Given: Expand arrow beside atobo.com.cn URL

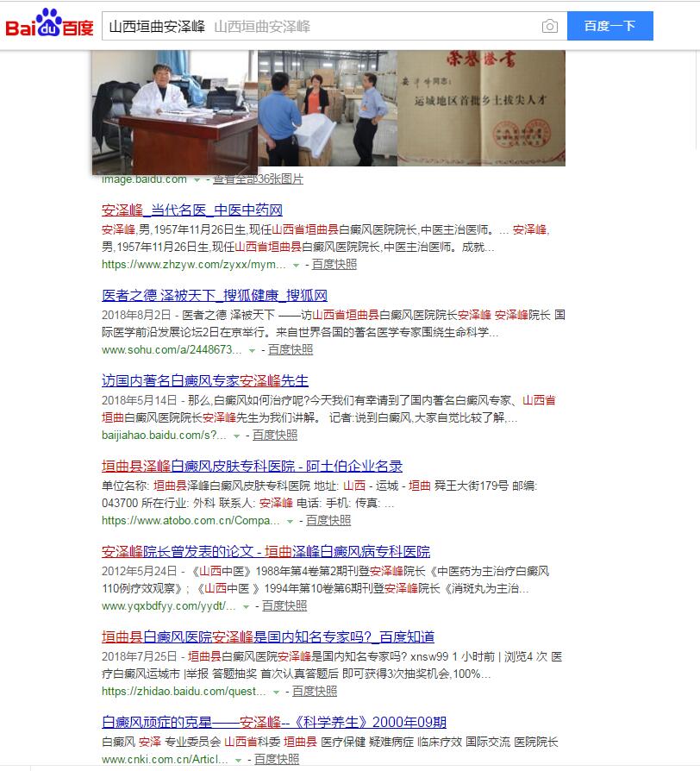Looking at the screenshot, I should pyautogui.click(x=290, y=521).
